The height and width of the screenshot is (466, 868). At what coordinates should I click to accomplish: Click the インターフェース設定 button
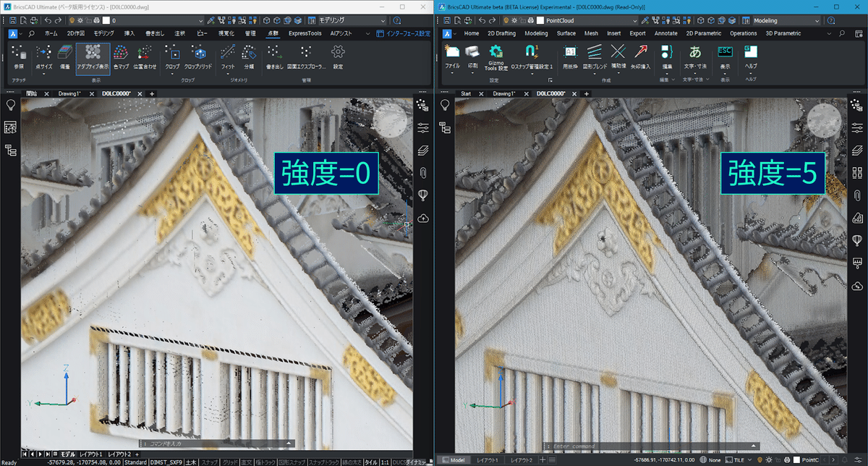click(402, 33)
